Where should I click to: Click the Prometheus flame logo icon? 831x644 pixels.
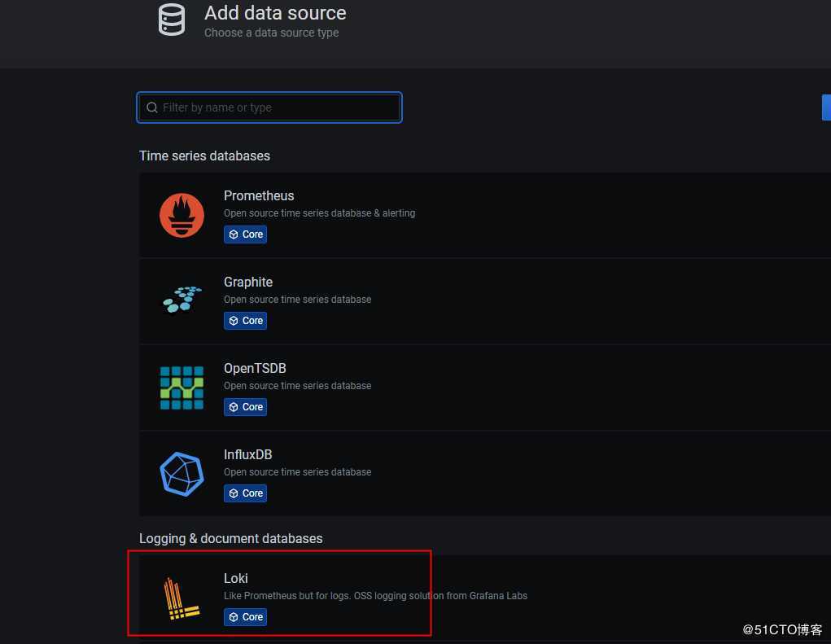pyautogui.click(x=182, y=215)
